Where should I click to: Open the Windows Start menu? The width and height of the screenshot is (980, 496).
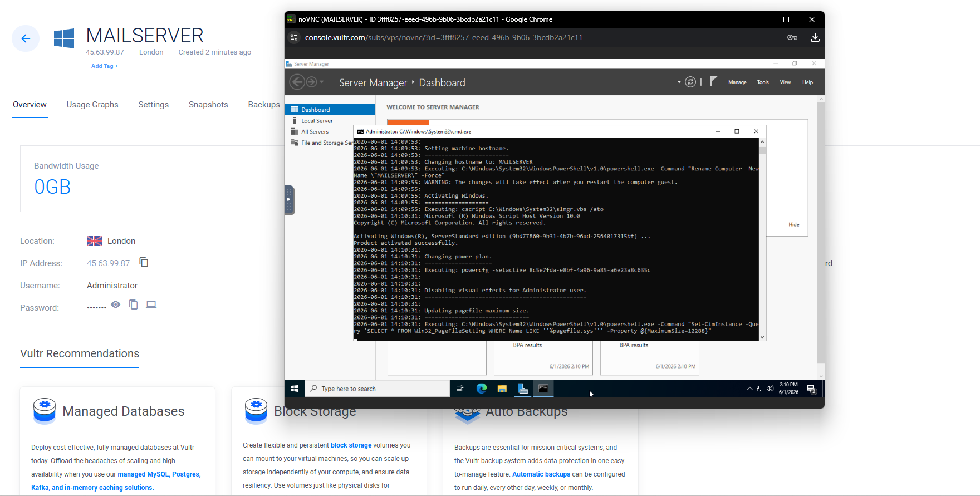[x=295, y=389]
